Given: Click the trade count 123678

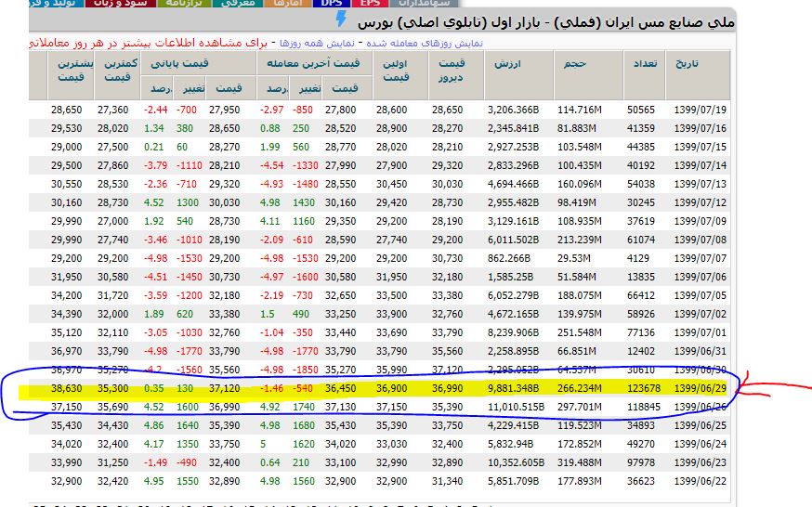Looking at the screenshot, I should (644, 388).
